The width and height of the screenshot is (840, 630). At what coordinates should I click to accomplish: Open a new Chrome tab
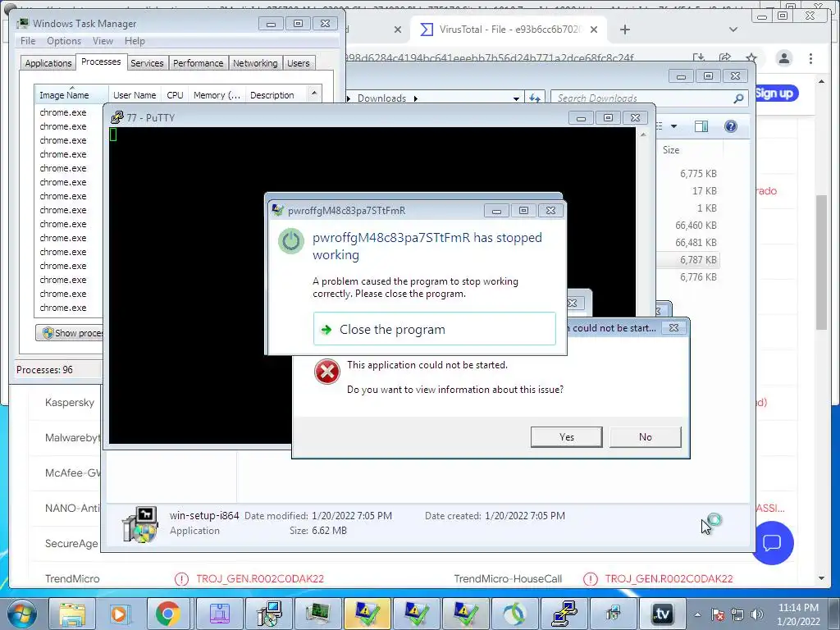click(x=624, y=30)
